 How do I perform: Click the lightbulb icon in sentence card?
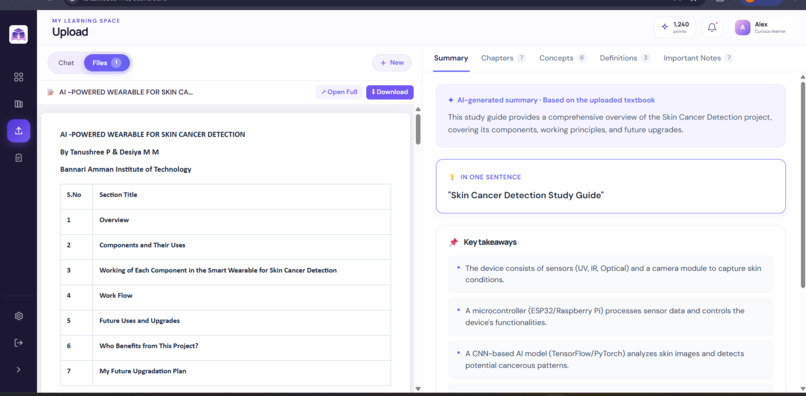[452, 177]
